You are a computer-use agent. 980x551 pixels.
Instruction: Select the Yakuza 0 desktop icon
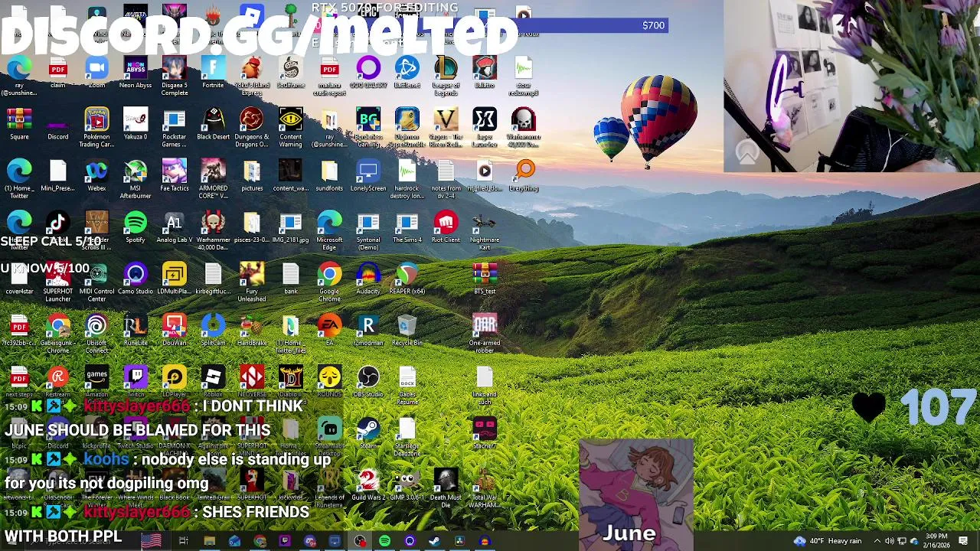[136, 125]
